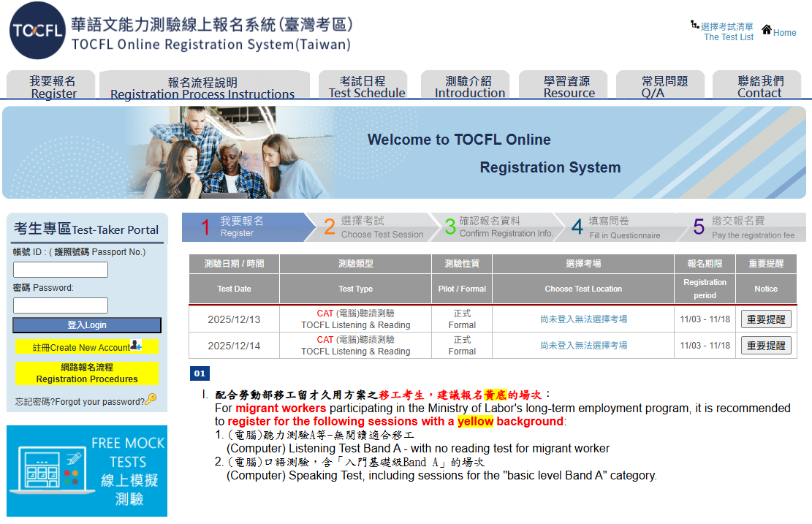Click the TOCFL logo

click(x=37, y=31)
